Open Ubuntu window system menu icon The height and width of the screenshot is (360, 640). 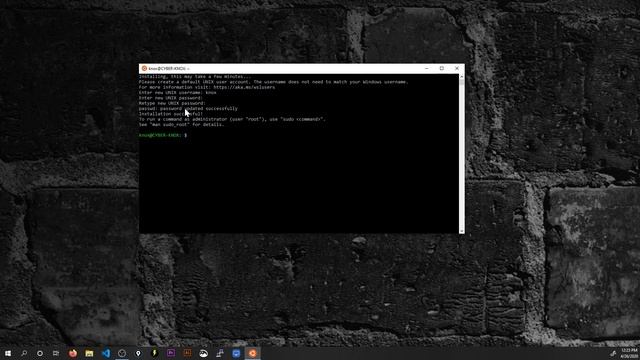(144, 69)
